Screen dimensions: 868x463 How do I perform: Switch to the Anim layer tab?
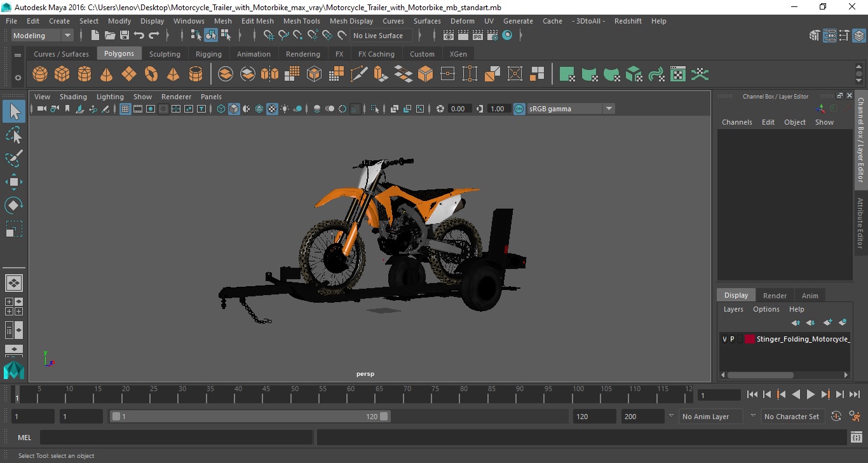(x=810, y=295)
